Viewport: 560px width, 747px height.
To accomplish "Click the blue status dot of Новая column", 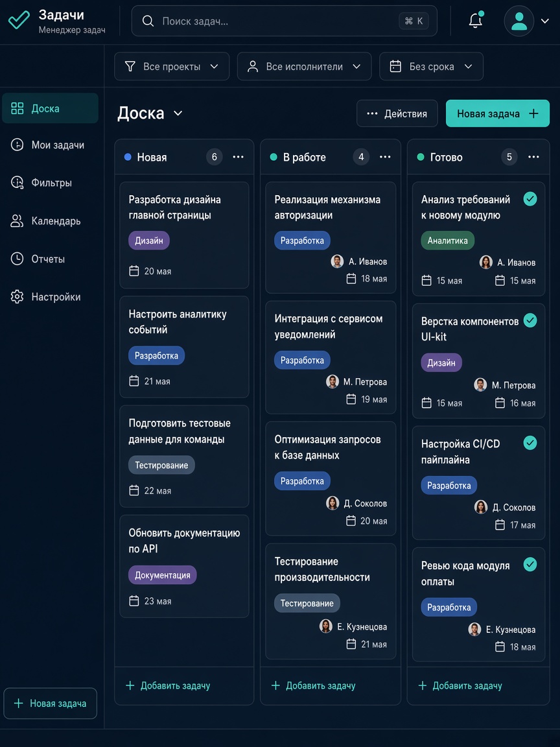I will 128,157.
